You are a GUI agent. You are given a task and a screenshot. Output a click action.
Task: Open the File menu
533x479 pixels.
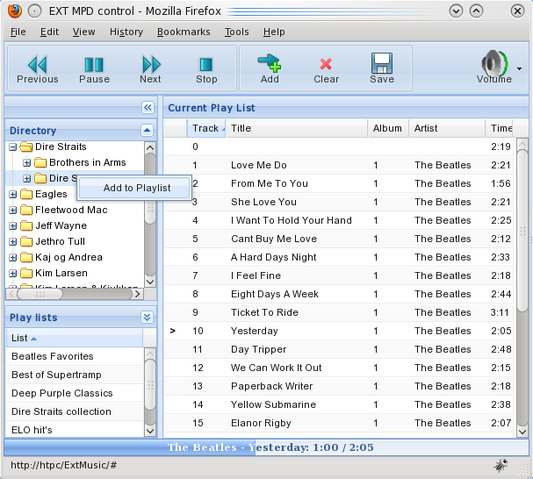pos(18,32)
